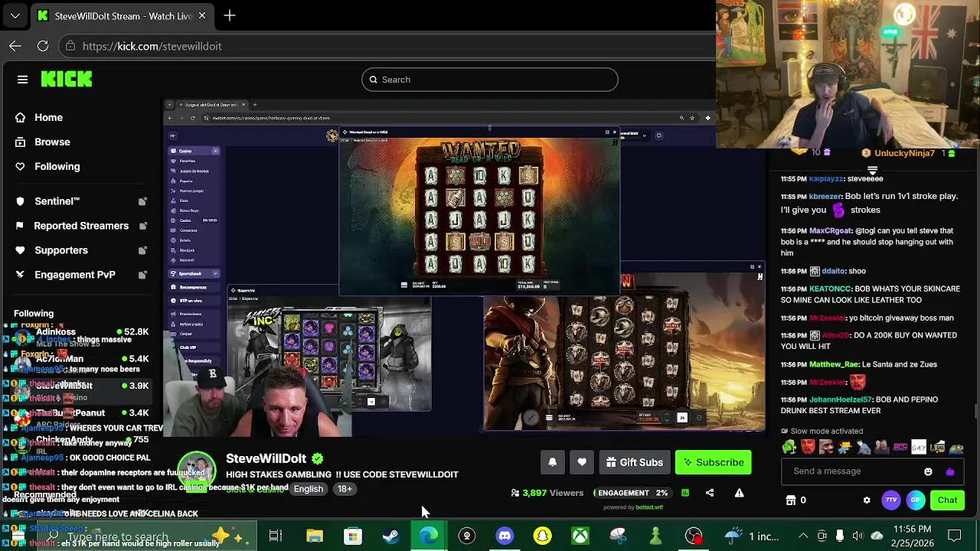This screenshot has height=551, width=980.
Task: Toggle the lock icon next to Sentinel
Action: coord(142,201)
